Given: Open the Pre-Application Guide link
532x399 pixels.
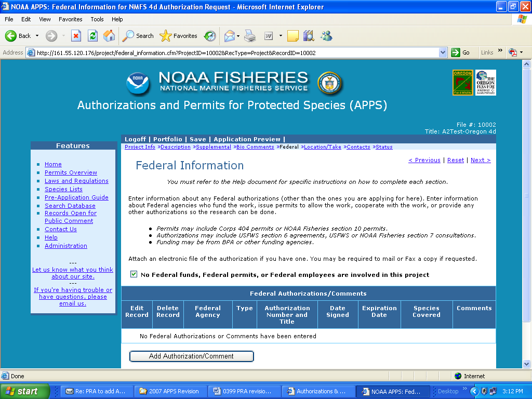Looking at the screenshot, I should coord(76,197).
